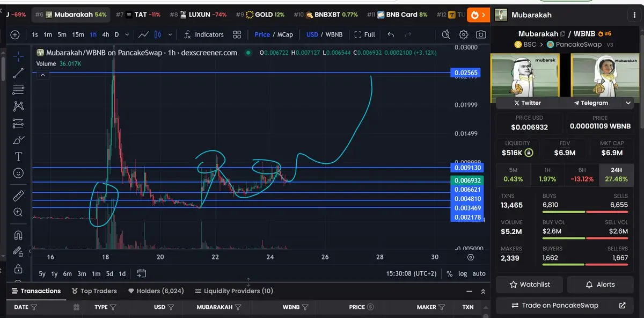
Task: Set chart range to 6m
Action: [x=68, y=273]
